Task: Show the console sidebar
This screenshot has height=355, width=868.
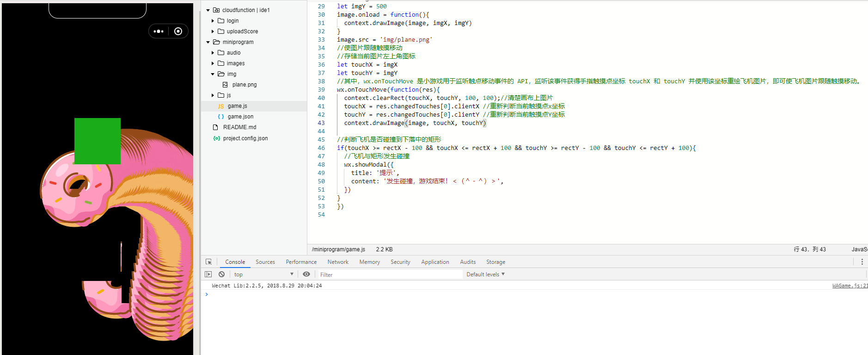Action: pyautogui.click(x=208, y=274)
